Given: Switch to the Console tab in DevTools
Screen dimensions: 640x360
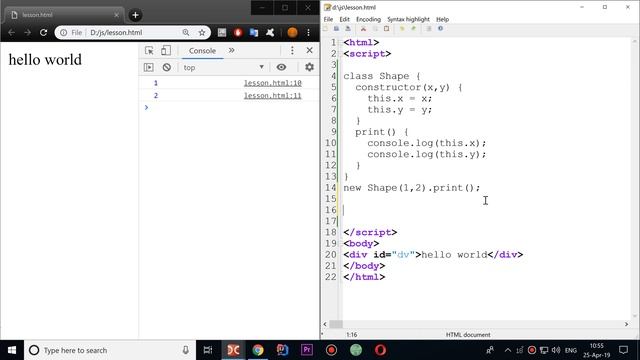Looking at the screenshot, I should coord(202,51).
